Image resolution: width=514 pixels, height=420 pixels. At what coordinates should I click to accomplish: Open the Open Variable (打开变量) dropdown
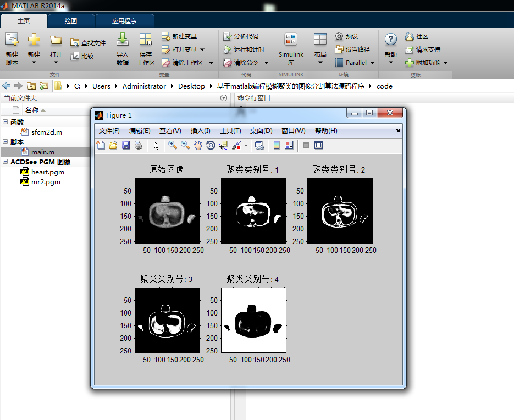[x=202, y=49]
